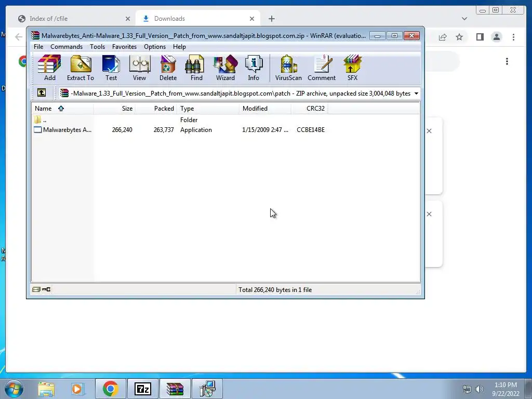Click the WinRAR archive path field
Image resolution: width=532 pixels, height=399 pixels.
point(240,94)
